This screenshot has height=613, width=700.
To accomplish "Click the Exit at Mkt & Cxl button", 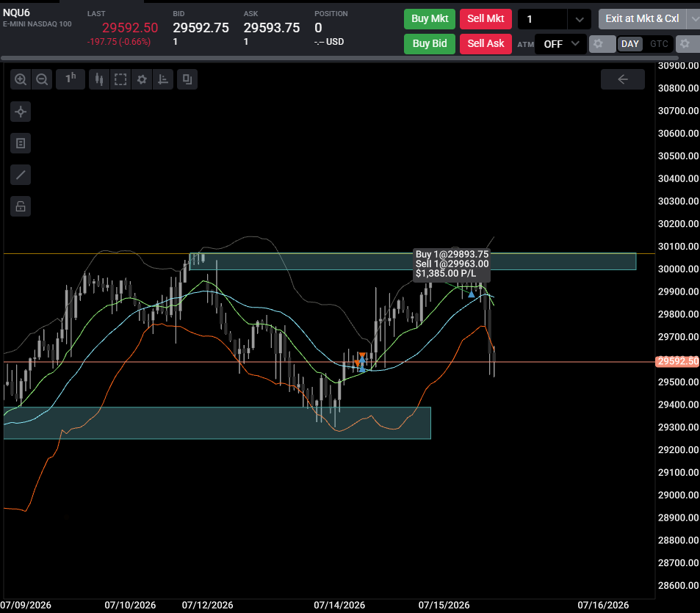I will tap(642, 19).
